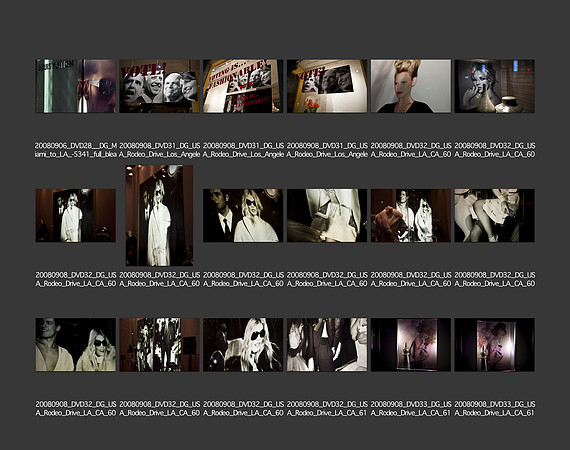The width and height of the screenshot is (570, 450).
Task: Click caption under the stockinged legs thumbnail
Action: coord(495,279)
